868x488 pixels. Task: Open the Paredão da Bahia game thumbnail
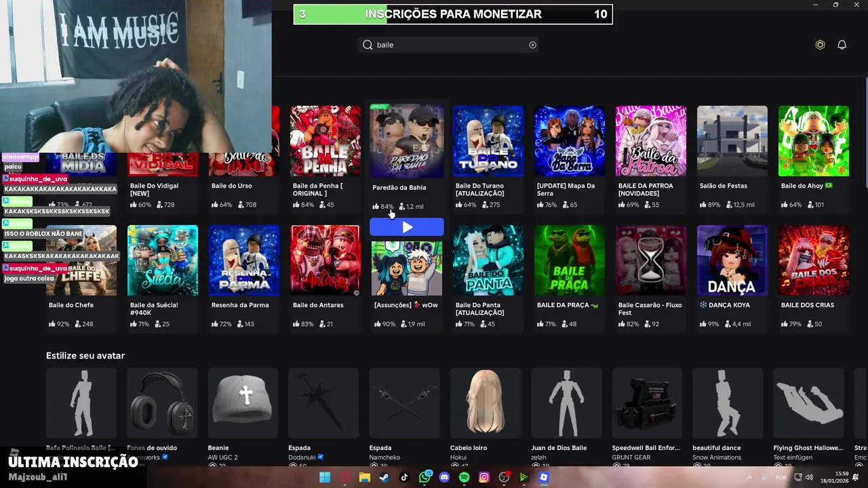pyautogui.click(x=407, y=141)
